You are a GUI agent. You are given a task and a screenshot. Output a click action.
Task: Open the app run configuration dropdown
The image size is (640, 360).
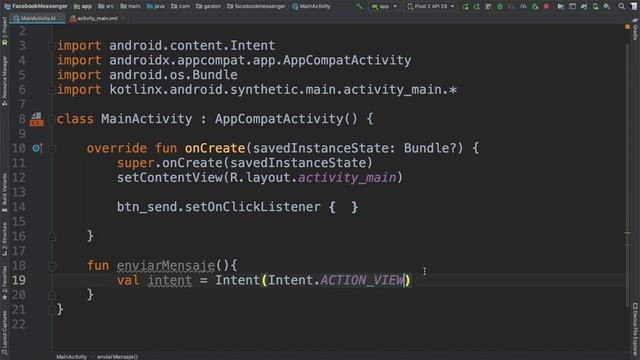pyautogui.click(x=384, y=6)
